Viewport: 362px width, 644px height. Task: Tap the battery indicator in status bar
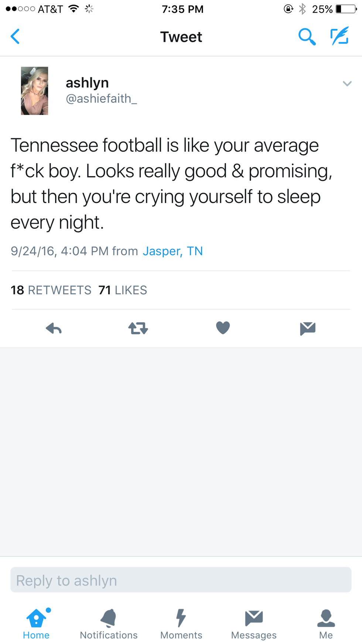pos(346,9)
